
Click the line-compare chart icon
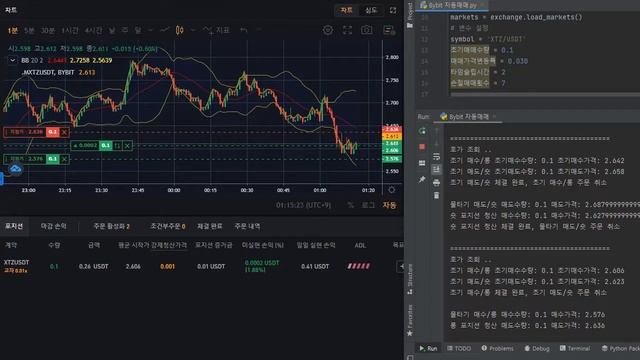tap(164, 30)
